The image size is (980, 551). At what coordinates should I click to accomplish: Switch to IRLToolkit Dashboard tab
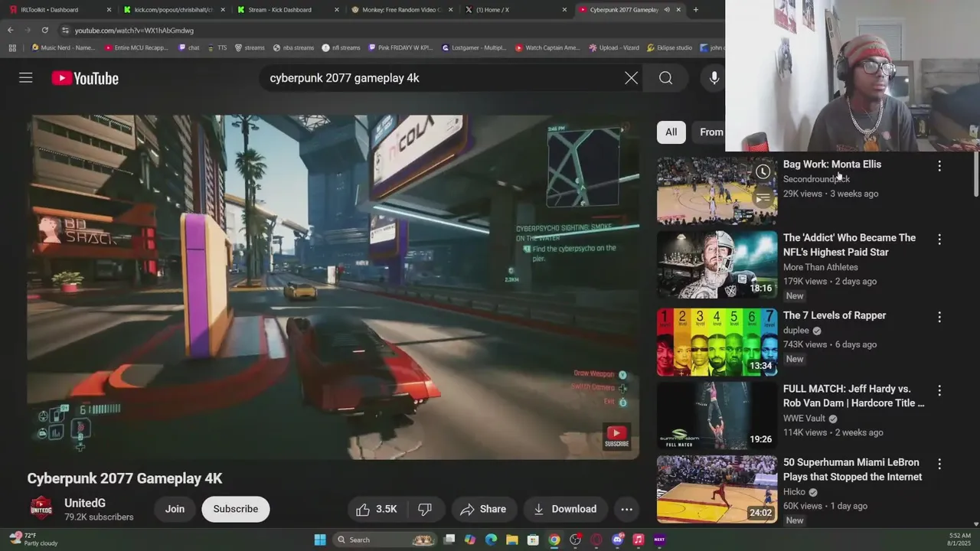pos(60,10)
